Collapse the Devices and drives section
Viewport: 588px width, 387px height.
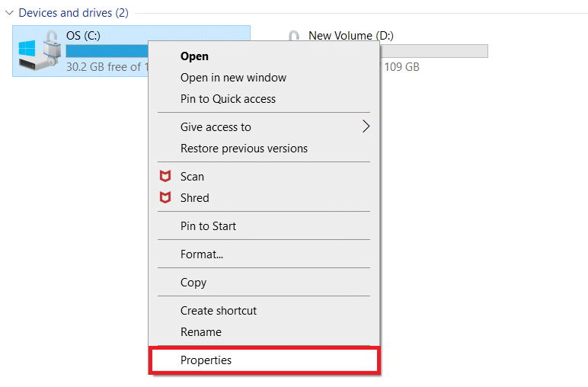[x=9, y=13]
